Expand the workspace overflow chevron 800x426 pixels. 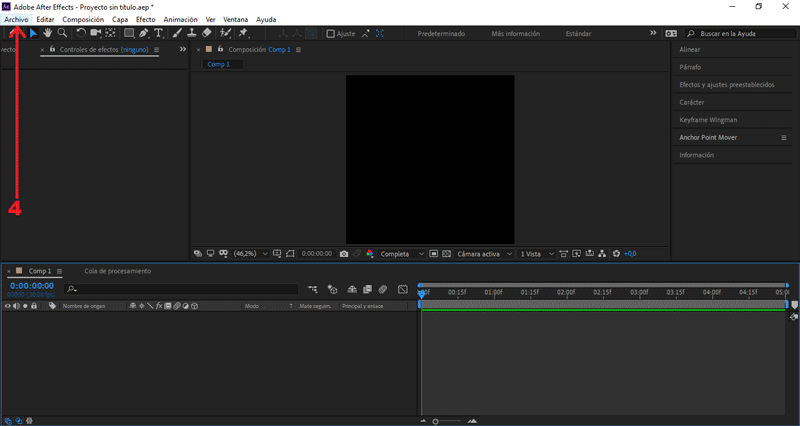point(653,33)
